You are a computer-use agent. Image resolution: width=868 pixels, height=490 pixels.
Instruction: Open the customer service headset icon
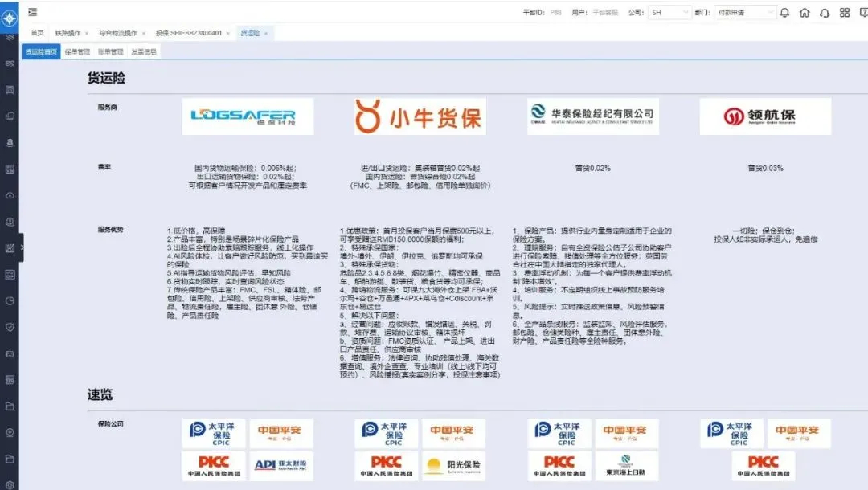(x=825, y=13)
